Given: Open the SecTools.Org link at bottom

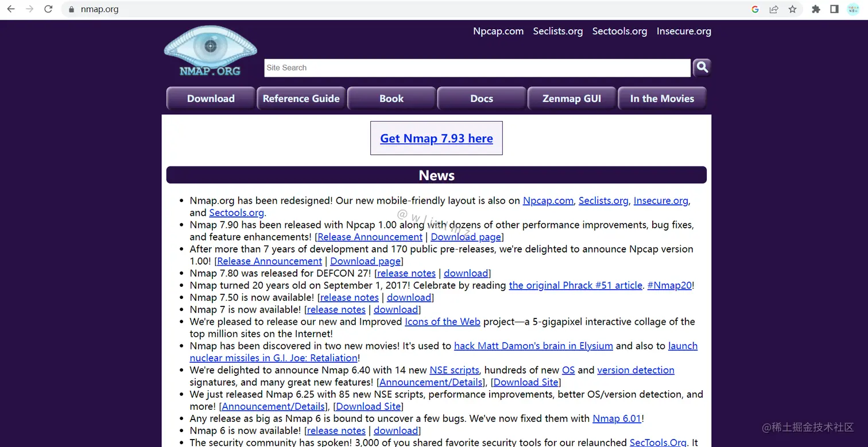Looking at the screenshot, I should pos(658,442).
